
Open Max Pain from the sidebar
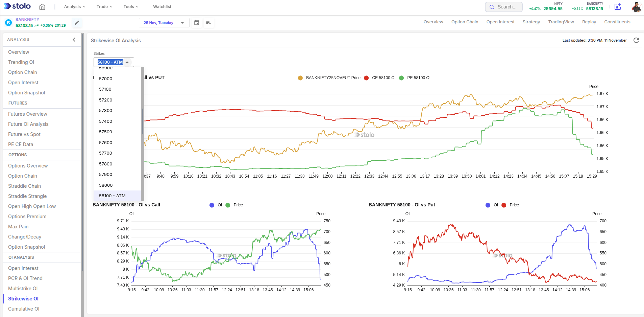[18, 226]
